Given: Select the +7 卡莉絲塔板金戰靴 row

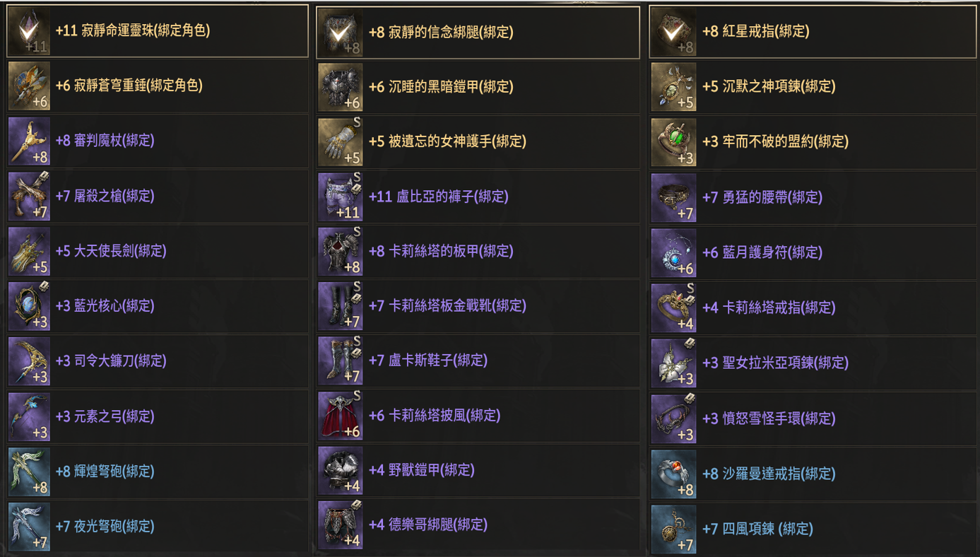Looking at the screenshot, I should tap(478, 306).
